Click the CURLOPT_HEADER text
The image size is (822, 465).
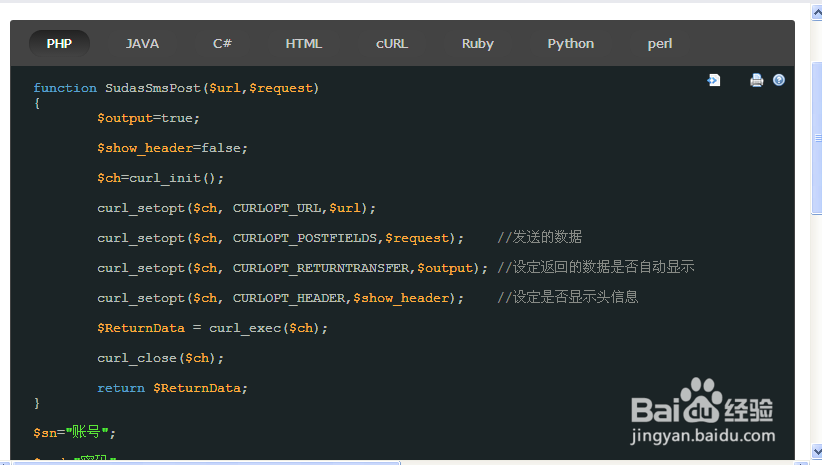click(x=289, y=298)
